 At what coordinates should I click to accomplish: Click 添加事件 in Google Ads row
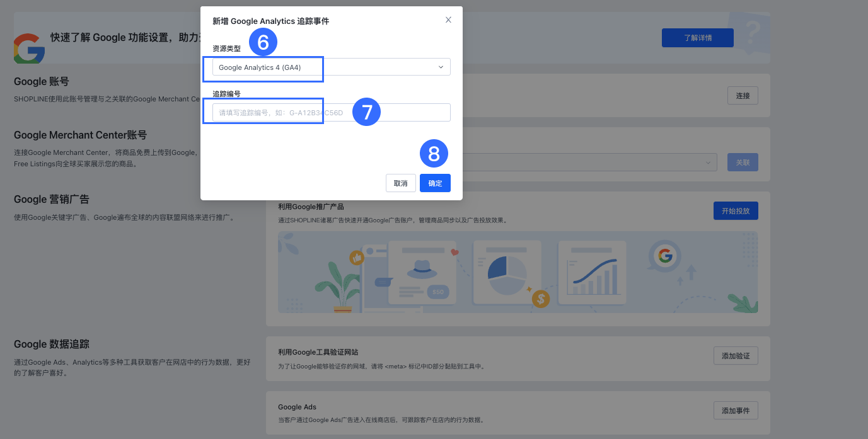click(x=736, y=410)
